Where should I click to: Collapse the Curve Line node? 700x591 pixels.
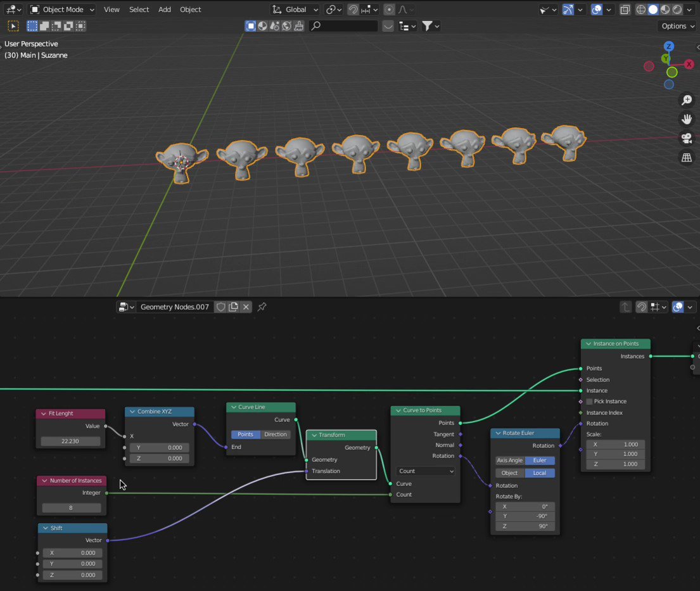point(234,407)
